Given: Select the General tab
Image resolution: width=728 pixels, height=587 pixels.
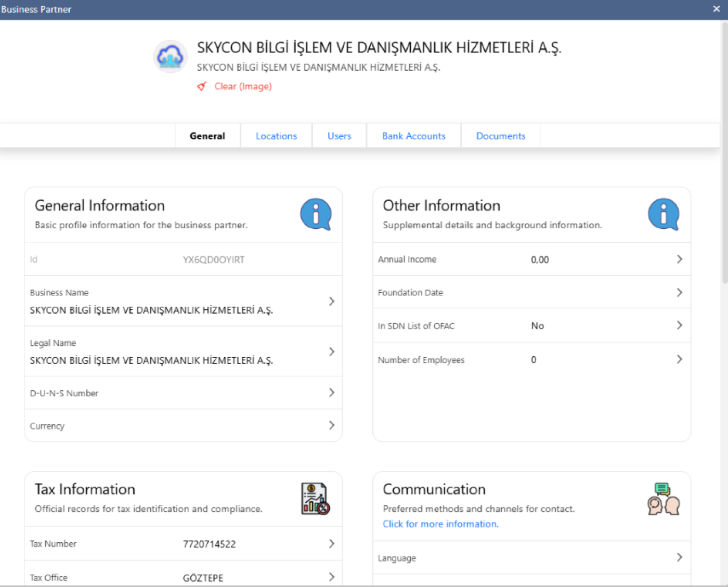Looking at the screenshot, I should [x=207, y=136].
